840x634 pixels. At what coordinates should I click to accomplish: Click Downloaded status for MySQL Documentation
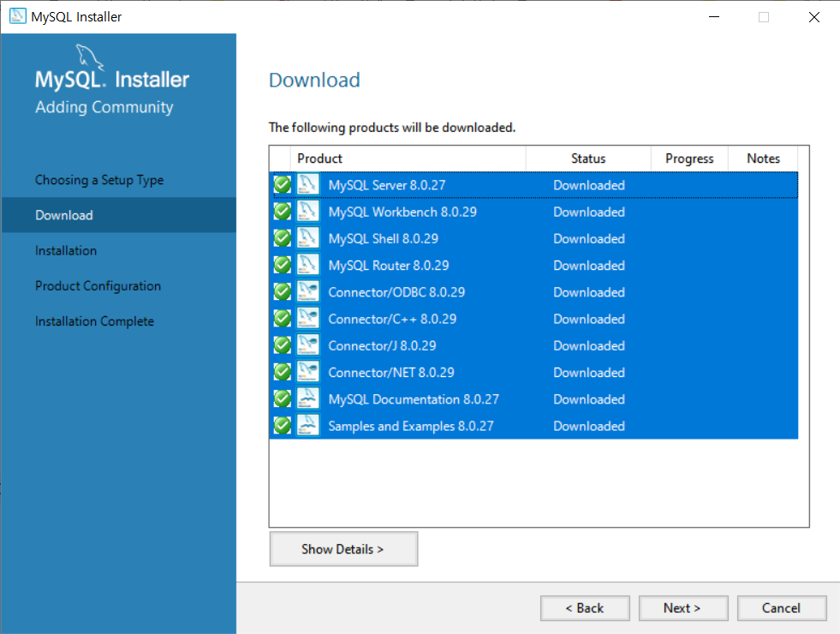click(589, 400)
